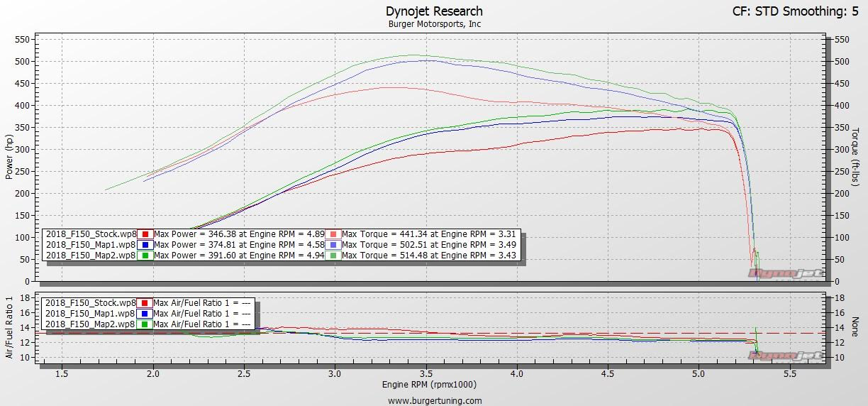Click the red Stock Air/Fuel Ratio swatch

[145, 302]
